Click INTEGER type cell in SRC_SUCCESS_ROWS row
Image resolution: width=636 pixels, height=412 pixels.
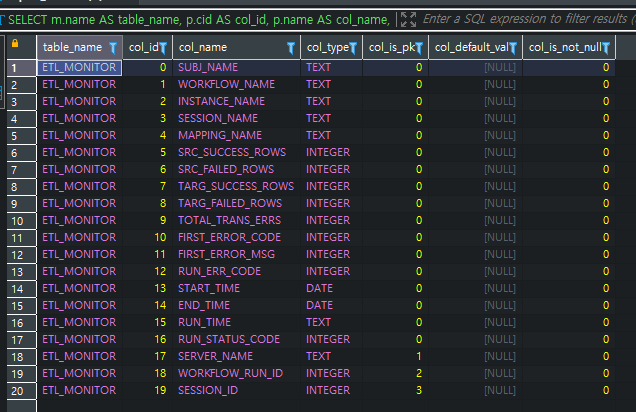click(331, 152)
